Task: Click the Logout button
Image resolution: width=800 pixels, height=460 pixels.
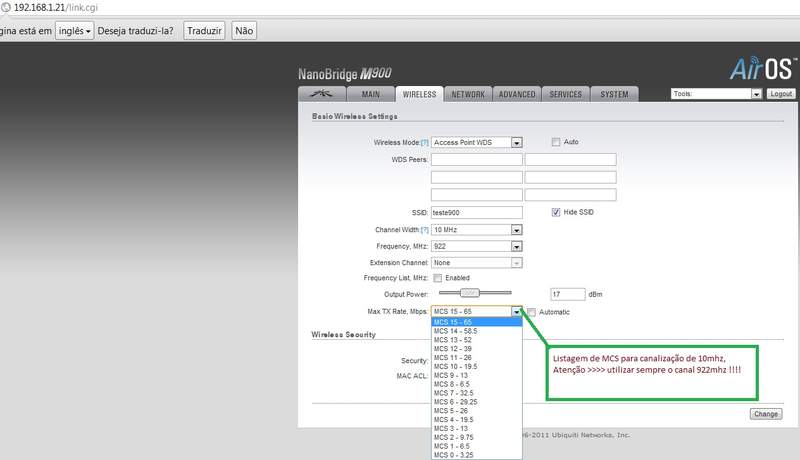Action: point(781,94)
